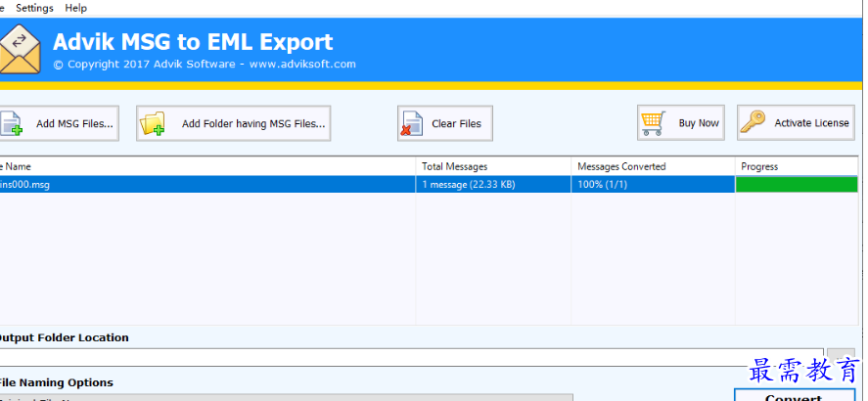Click the shopping cart icon
868x401 pixels.
click(x=654, y=123)
